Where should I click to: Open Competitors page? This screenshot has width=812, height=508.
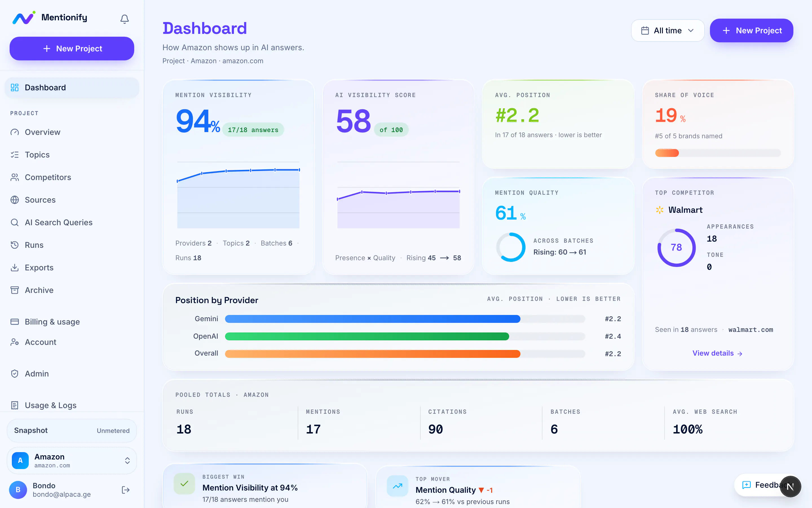pyautogui.click(x=72, y=177)
